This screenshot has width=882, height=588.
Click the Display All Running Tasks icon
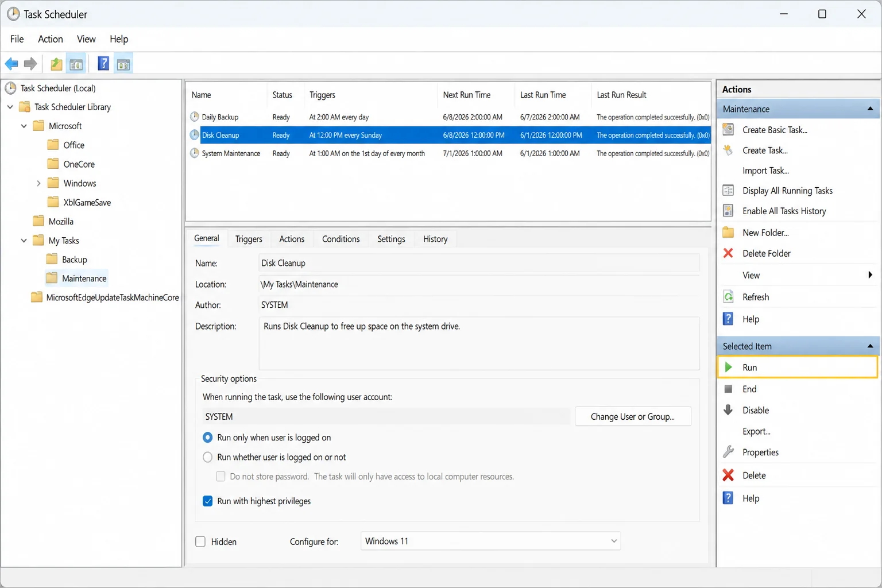728,191
